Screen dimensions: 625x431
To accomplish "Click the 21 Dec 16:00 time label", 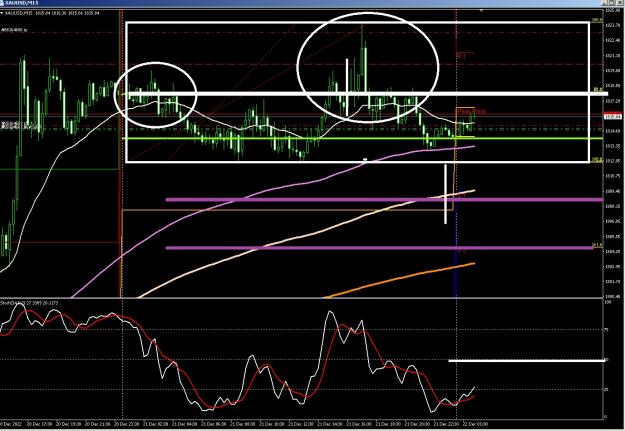I will pyautogui.click(x=360, y=424).
